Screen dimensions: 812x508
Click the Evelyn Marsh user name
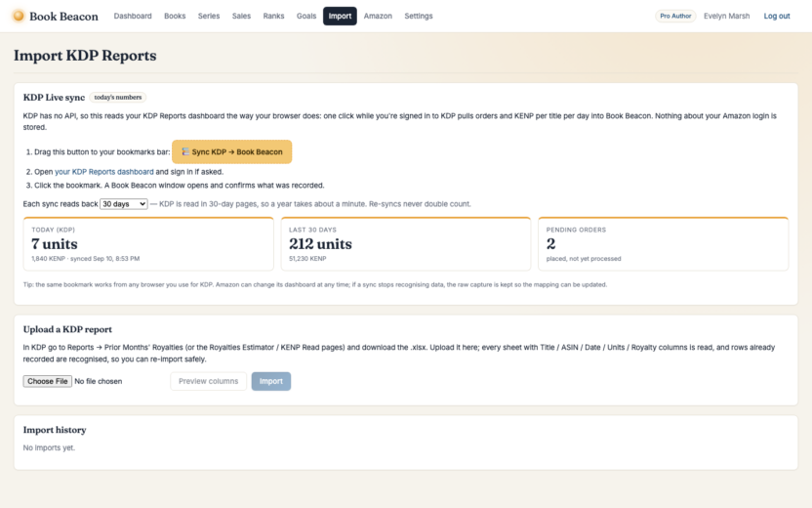726,16
